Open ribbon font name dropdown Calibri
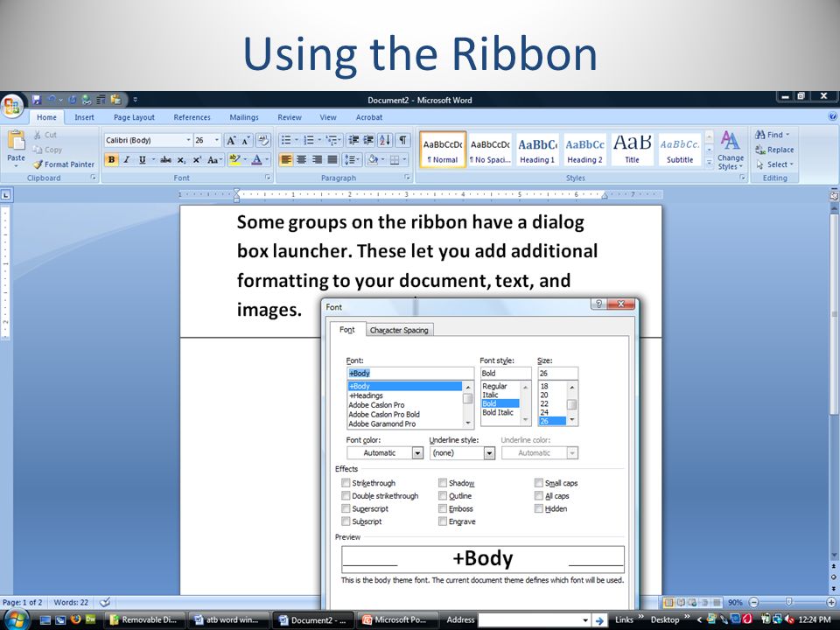This screenshot has width=840, height=630. tap(189, 140)
